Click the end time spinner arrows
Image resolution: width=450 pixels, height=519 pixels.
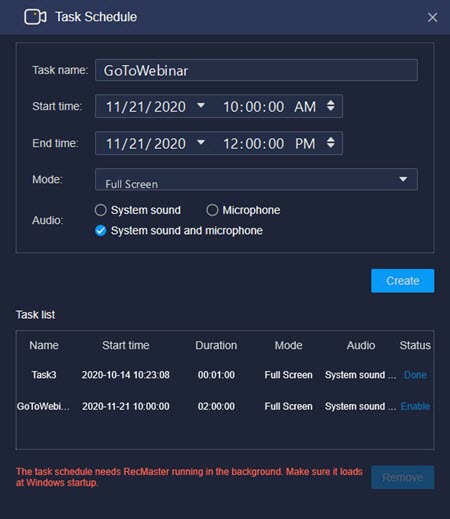pos(330,143)
